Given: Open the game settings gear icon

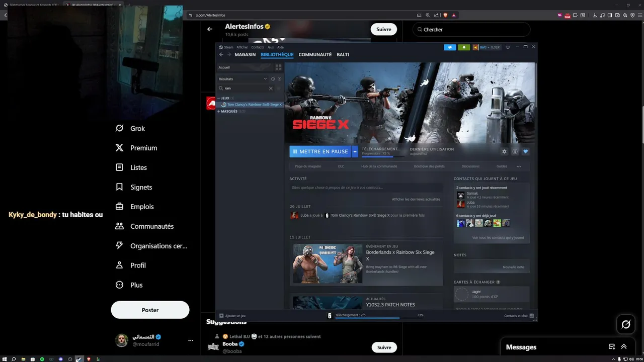Looking at the screenshot, I should tap(505, 151).
